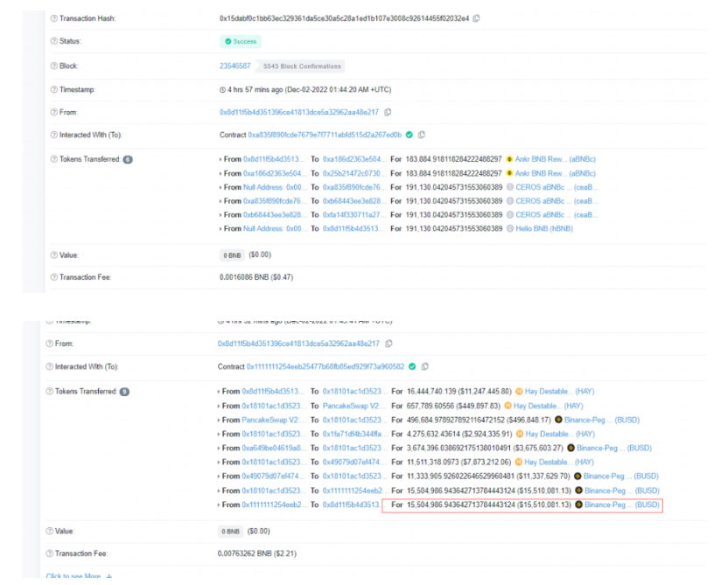Screen dimensions: 728x585
Task: Copy contract address 0x1111111254eeb25477 with copy icon
Action: click(424, 366)
